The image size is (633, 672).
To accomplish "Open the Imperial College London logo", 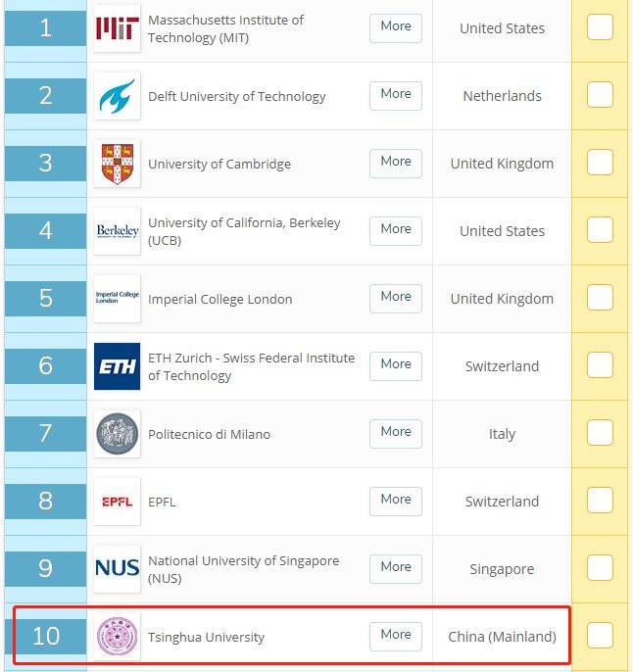I will pyautogui.click(x=117, y=299).
